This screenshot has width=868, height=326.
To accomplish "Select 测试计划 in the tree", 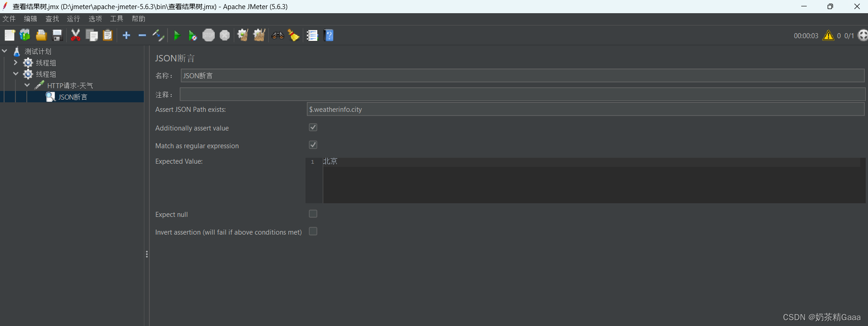I will click(38, 51).
